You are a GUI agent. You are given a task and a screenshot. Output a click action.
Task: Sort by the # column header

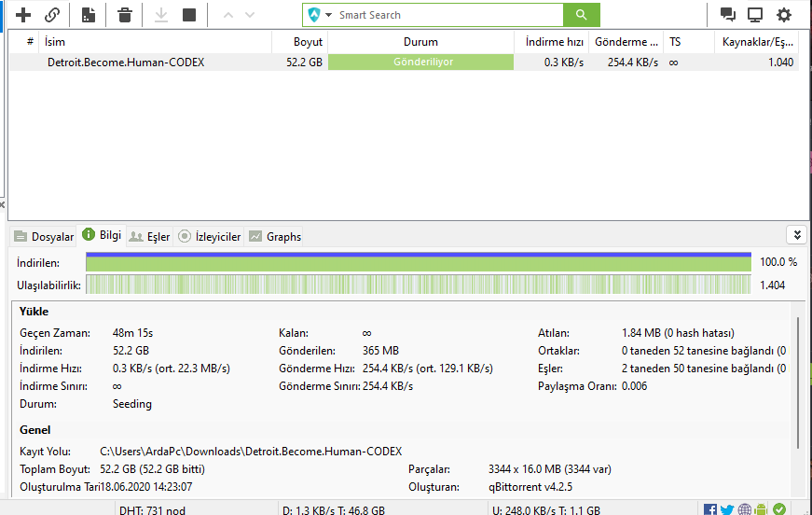pos(30,42)
